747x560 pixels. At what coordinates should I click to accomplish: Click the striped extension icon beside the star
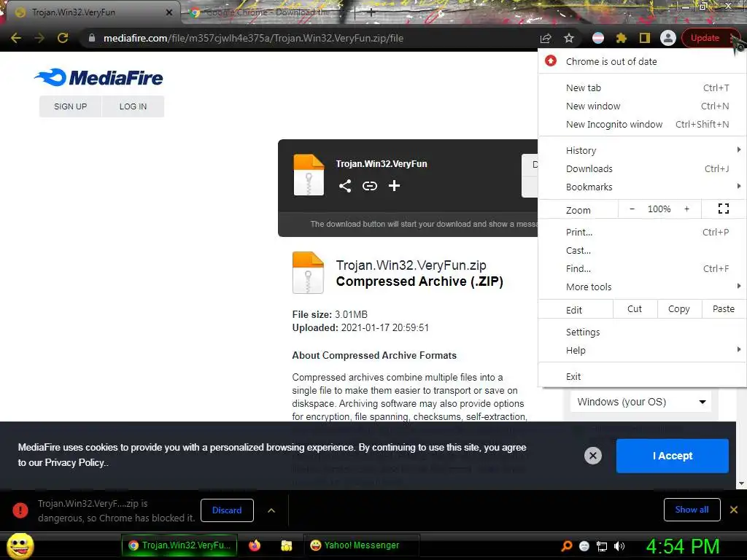tap(598, 38)
